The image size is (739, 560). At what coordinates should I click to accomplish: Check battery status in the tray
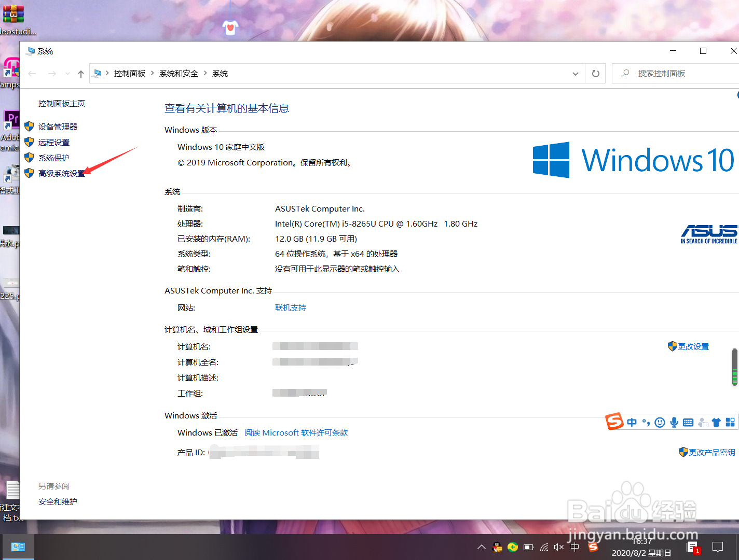click(528, 547)
